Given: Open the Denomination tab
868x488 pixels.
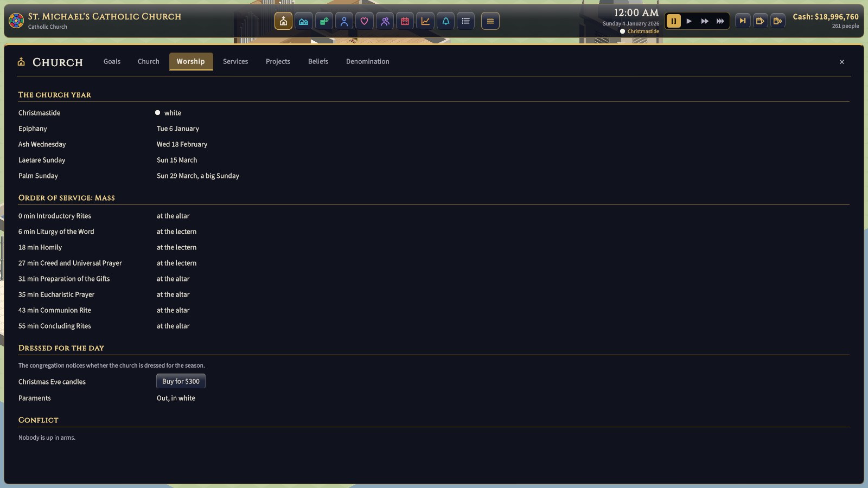Looking at the screenshot, I should (x=368, y=62).
